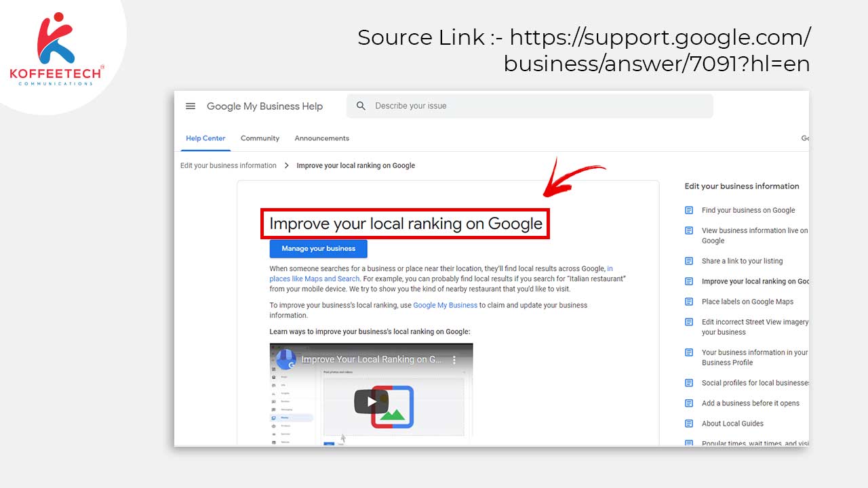This screenshot has height=488, width=868.
Task: Open Social profiles for local businesses article
Action: coord(755,383)
